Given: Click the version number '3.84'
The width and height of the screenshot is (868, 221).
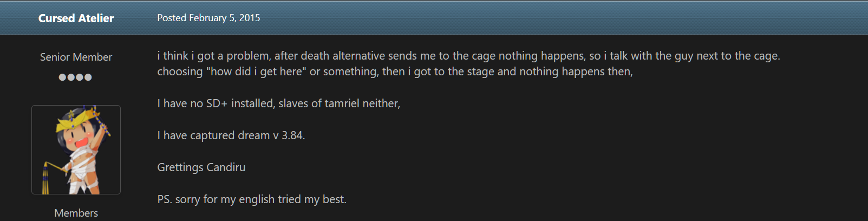Looking at the screenshot, I should pyautogui.click(x=292, y=135).
